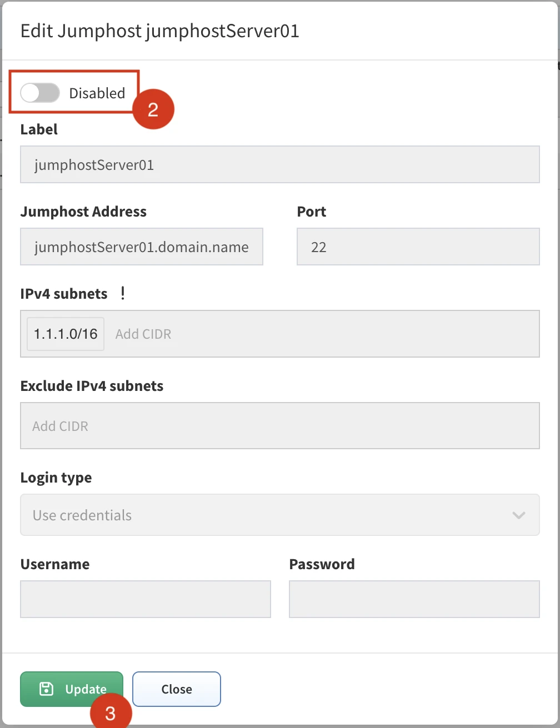Focus the Username input field

pyautogui.click(x=145, y=599)
